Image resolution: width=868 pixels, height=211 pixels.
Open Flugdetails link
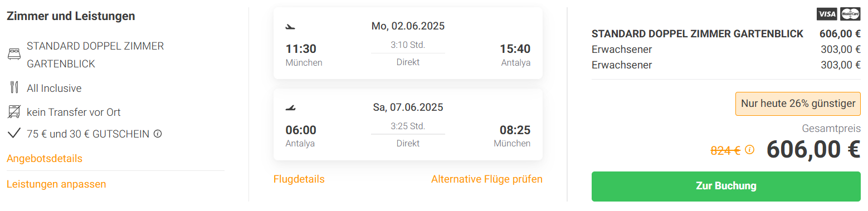coord(299,179)
